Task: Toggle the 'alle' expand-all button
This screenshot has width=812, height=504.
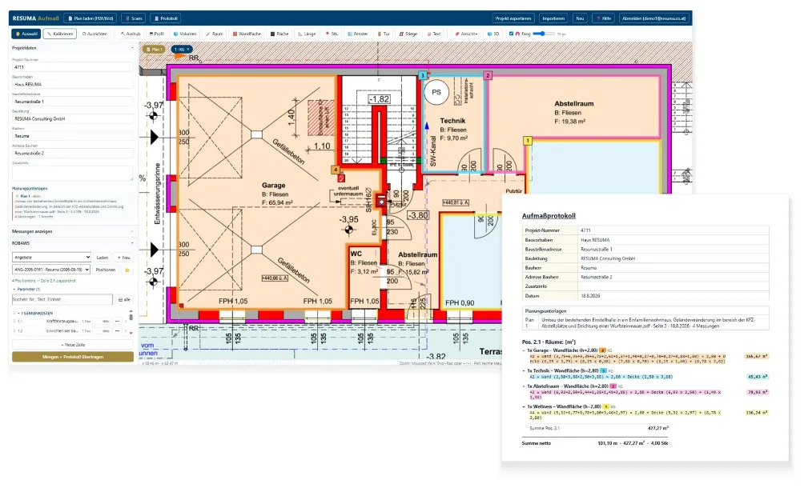Action: 124,300
